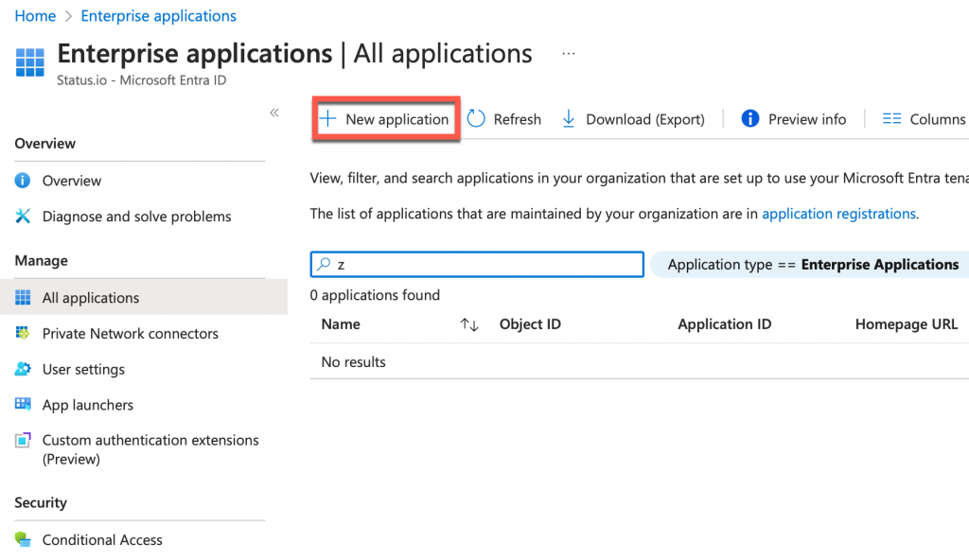
Task: Collapse the navigation pane with the double chevron
Action: (x=273, y=112)
